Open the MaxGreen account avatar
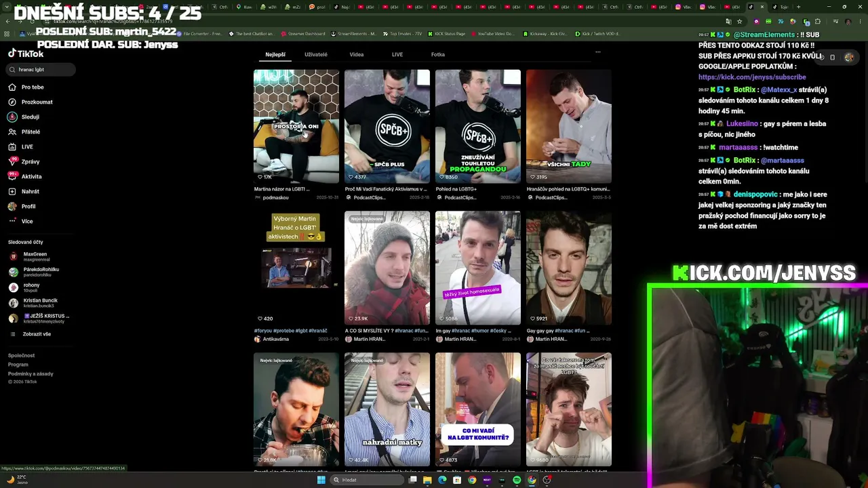Viewport: 868px width, 488px height. click(14, 256)
